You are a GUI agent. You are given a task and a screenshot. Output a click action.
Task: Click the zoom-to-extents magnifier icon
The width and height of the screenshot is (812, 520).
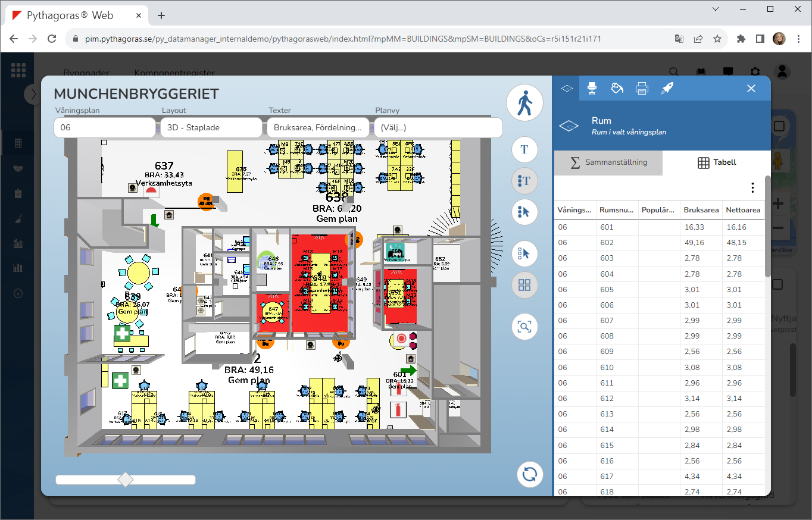tap(524, 327)
